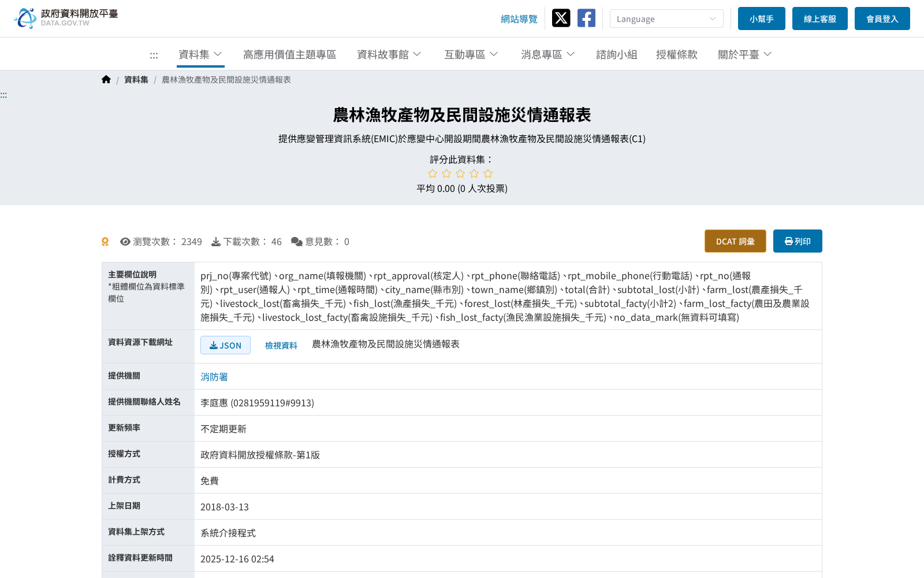
Task: Click the main page heading 農林漁牧產物及民間設施災情通報表
Action: [x=462, y=115]
